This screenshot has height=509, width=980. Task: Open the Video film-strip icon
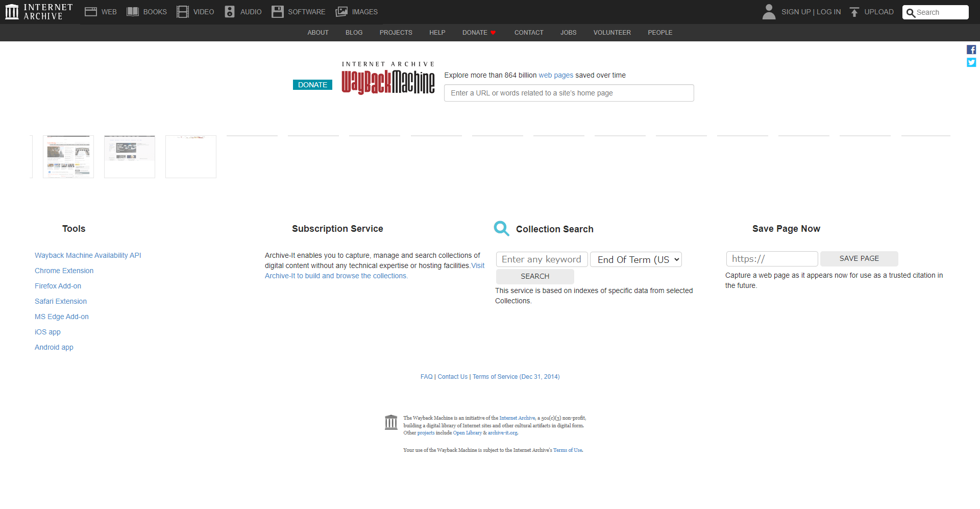(x=183, y=12)
